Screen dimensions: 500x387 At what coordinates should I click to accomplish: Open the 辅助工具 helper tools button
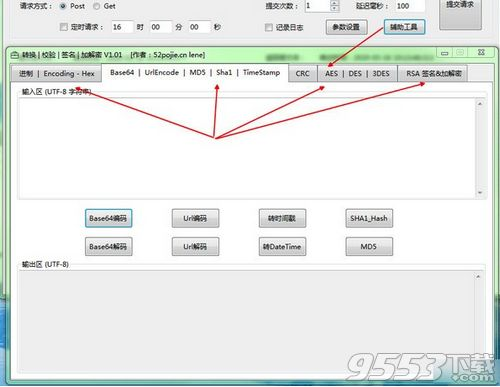click(404, 27)
